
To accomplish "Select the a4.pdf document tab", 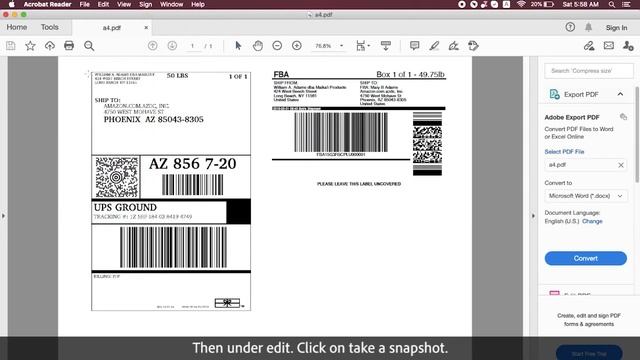I will click(111, 28).
